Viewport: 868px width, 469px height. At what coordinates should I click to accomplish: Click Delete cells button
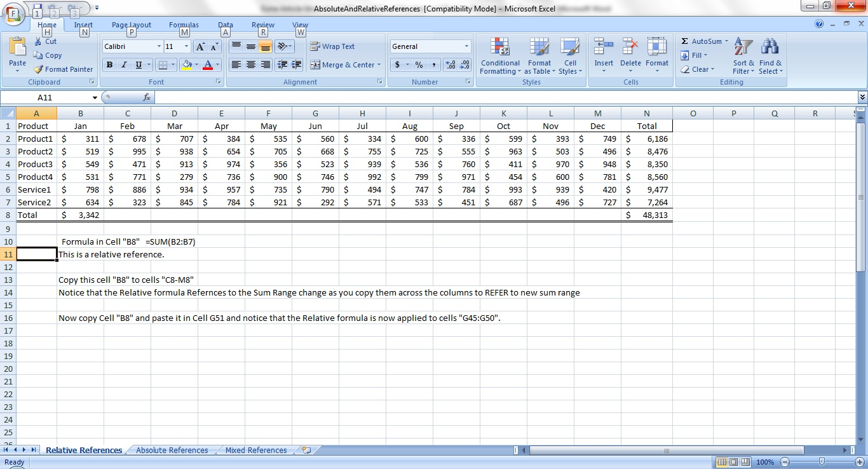630,56
